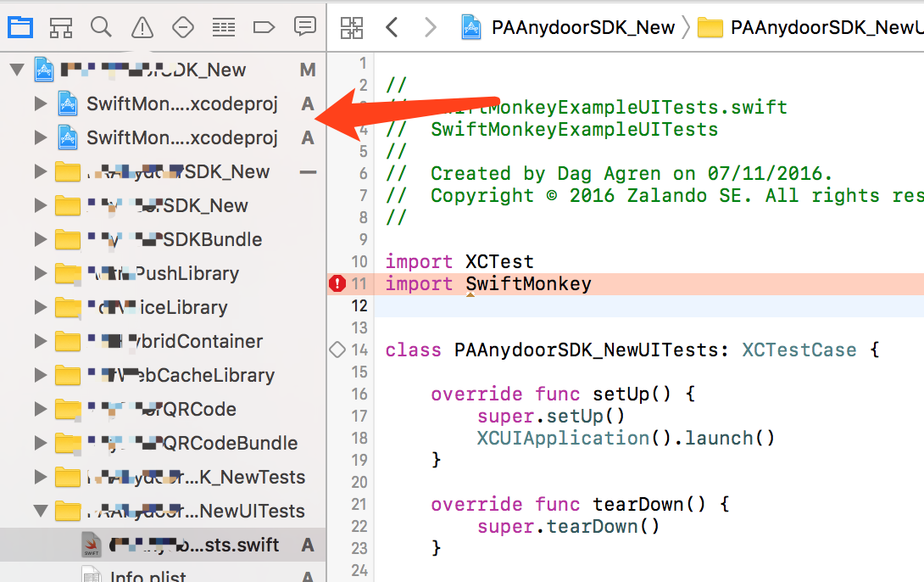The width and height of the screenshot is (924, 582).
Task: Place cursor on empty line 12
Action: pos(648,306)
